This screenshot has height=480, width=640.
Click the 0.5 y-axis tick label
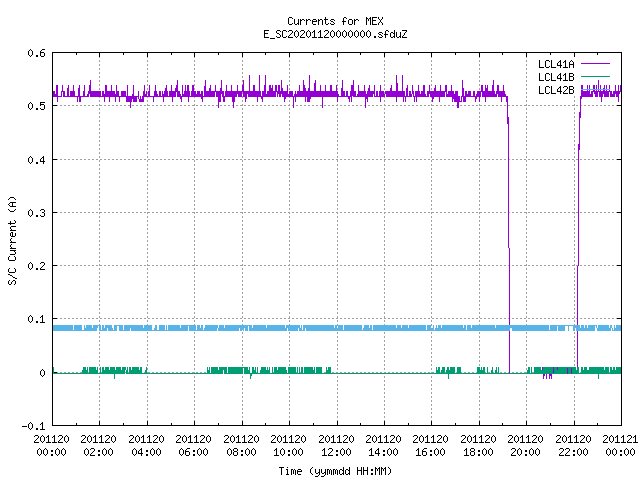(36, 106)
